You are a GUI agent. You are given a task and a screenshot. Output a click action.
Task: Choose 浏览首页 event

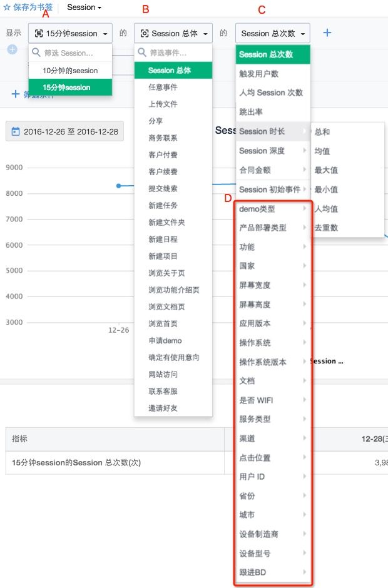[x=173, y=323]
